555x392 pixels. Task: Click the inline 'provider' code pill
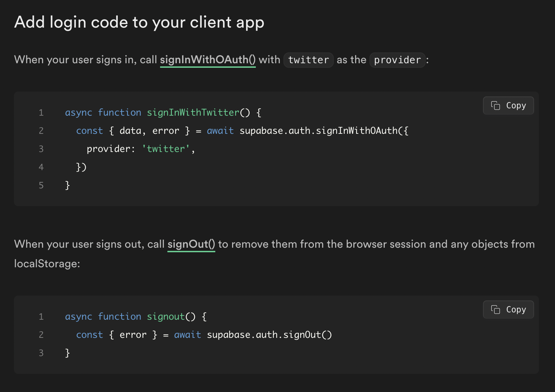point(397,60)
